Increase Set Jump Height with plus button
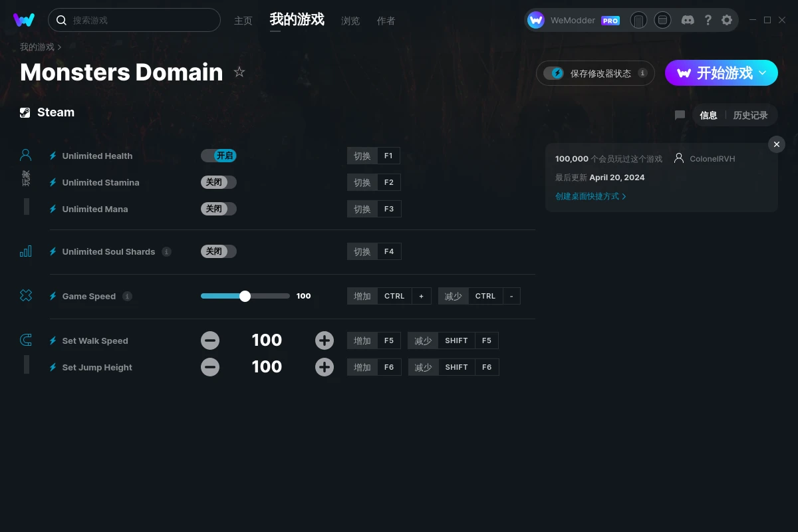The width and height of the screenshot is (798, 532). point(325,367)
